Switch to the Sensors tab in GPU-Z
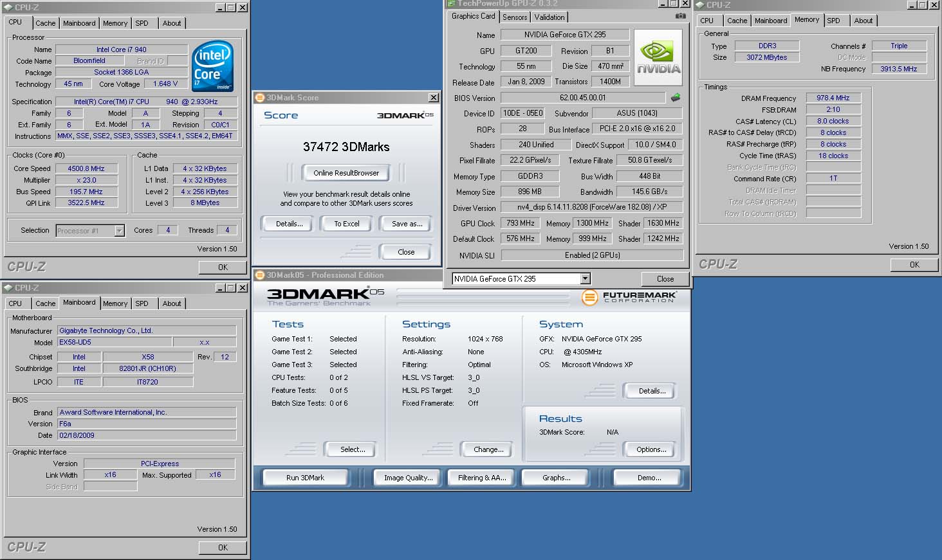Screen dimensions: 942x560 515,17
